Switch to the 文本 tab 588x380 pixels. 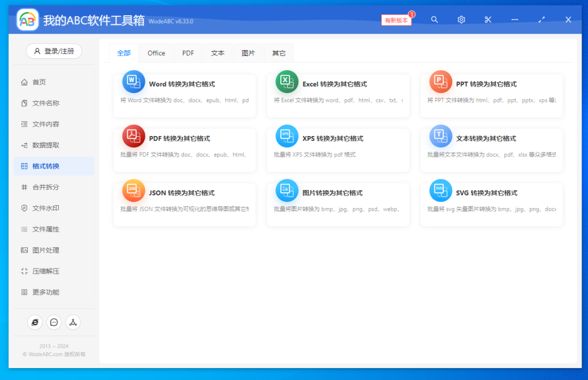(217, 53)
